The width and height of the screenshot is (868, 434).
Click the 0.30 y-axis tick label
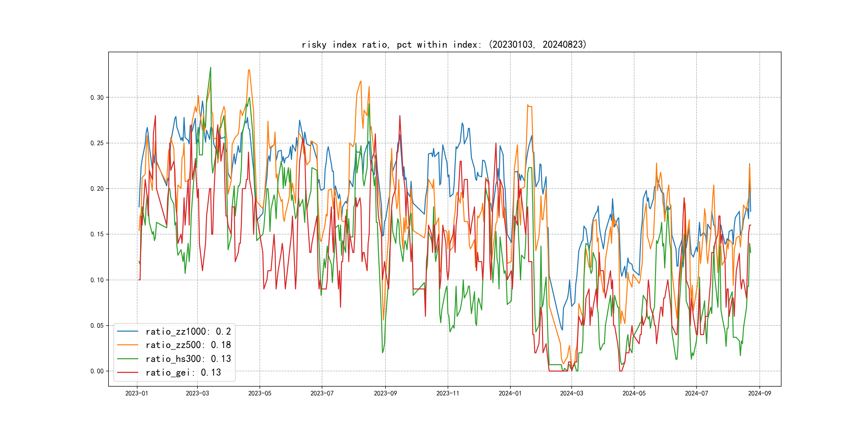97,98
